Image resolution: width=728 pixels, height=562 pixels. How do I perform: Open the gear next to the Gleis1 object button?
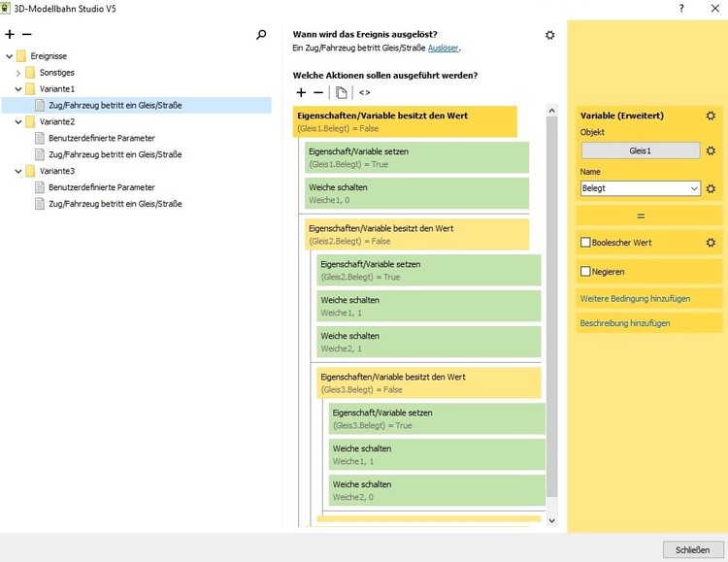pos(711,150)
